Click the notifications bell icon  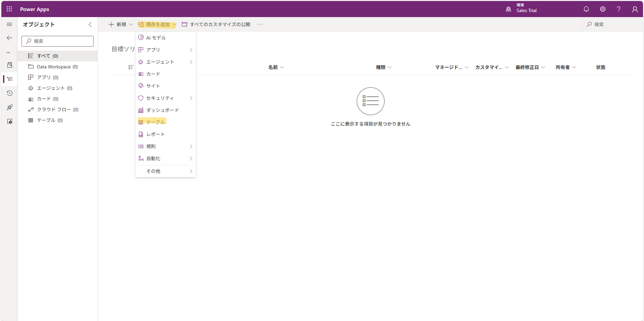pos(586,9)
